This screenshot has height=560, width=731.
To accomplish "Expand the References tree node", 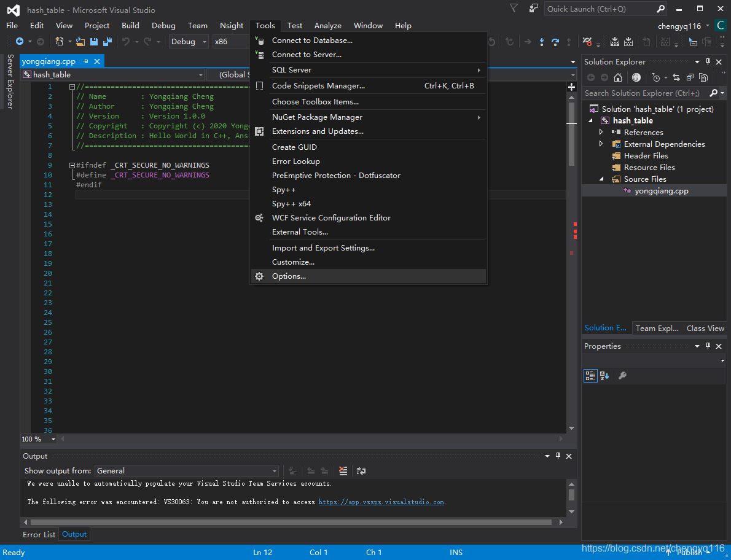I will [x=601, y=132].
